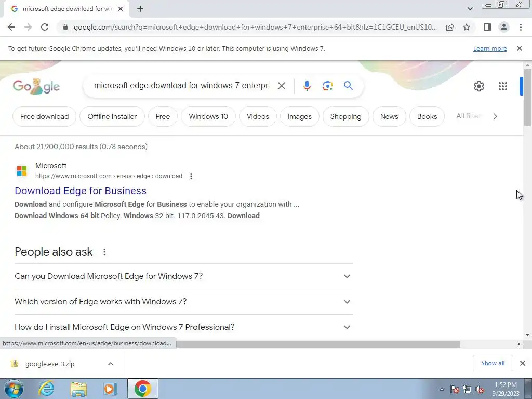Open Windows Media Player from the taskbar
Image resolution: width=532 pixels, height=399 pixels.
click(x=110, y=389)
